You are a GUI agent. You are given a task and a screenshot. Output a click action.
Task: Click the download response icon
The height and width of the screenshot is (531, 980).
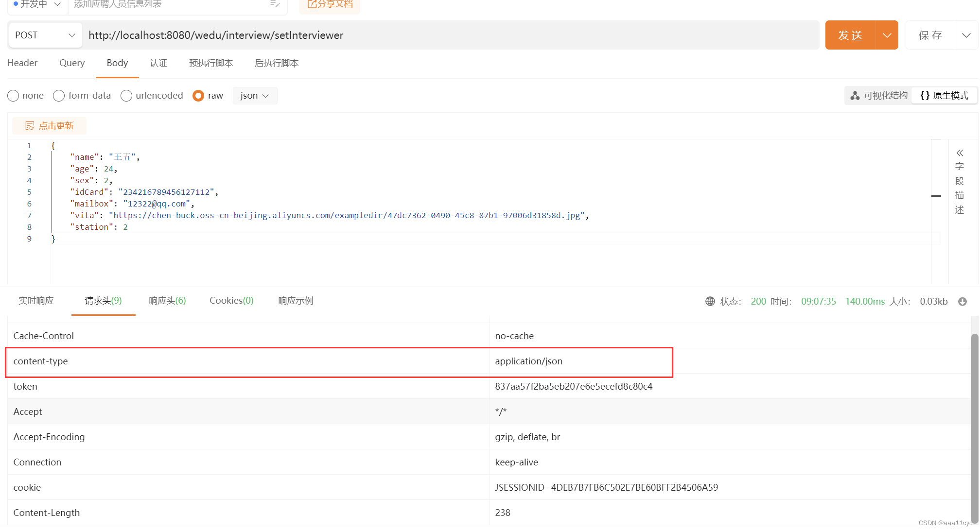962,301
